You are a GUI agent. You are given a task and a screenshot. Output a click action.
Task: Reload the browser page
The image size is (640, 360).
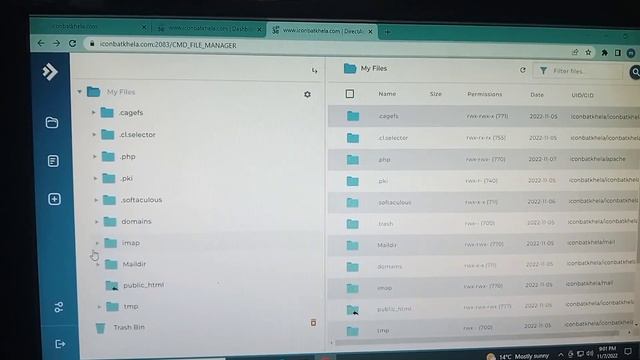(x=72, y=43)
